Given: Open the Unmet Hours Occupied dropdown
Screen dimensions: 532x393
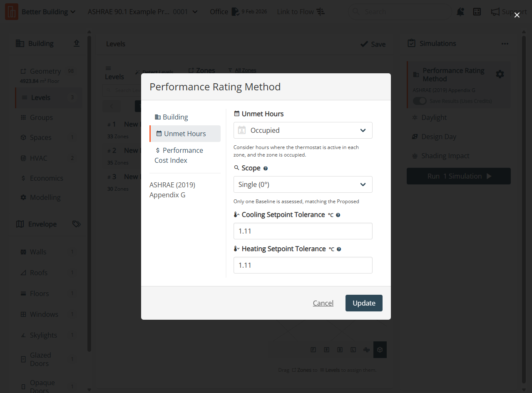Looking at the screenshot, I should click(x=303, y=130).
